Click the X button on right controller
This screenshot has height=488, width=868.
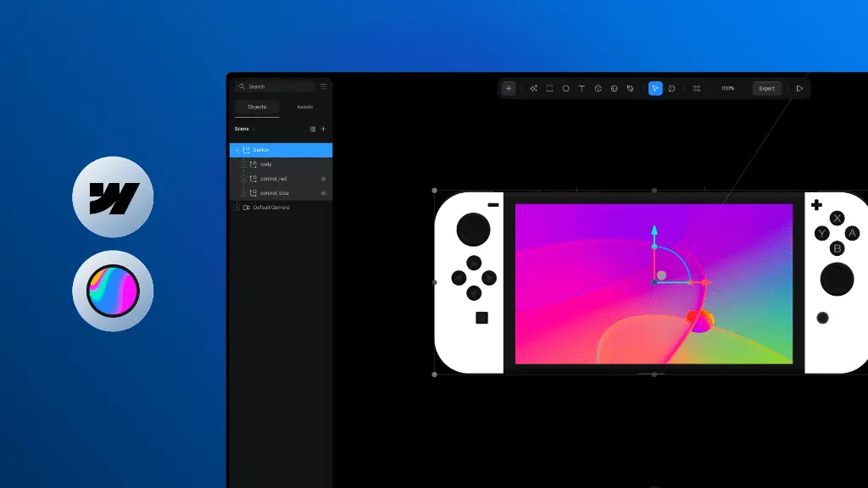click(837, 218)
